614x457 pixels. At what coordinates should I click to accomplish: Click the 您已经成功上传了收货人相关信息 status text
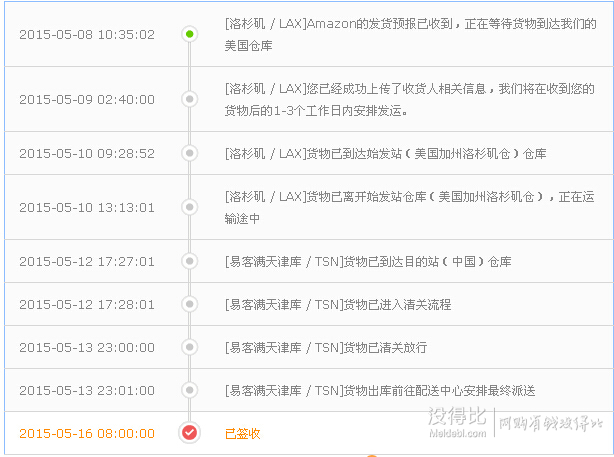click(x=410, y=100)
